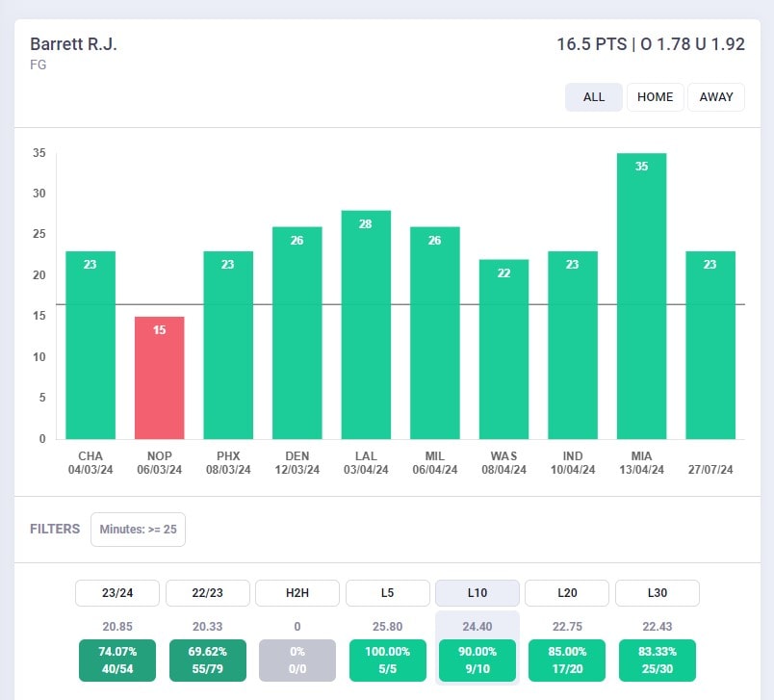Click the Barrett R.J. player name
The height and width of the screenshot is (700, 774).
[73, 44]
